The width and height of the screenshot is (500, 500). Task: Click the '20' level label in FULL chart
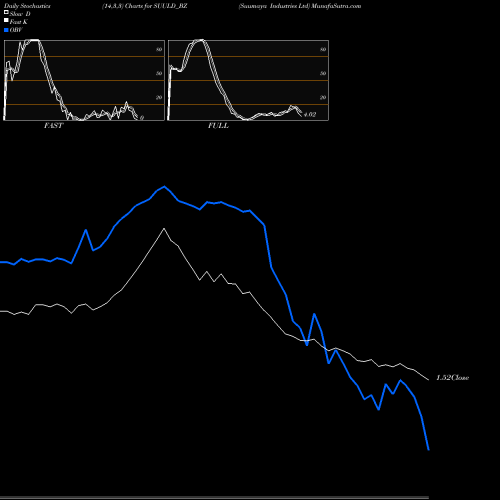(323, 97)
